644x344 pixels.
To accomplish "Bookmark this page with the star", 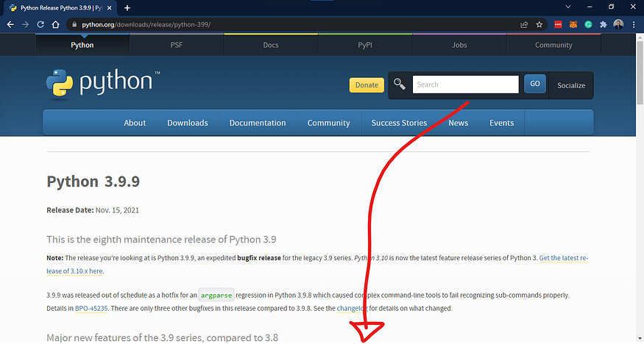I will tap(539, 24).
